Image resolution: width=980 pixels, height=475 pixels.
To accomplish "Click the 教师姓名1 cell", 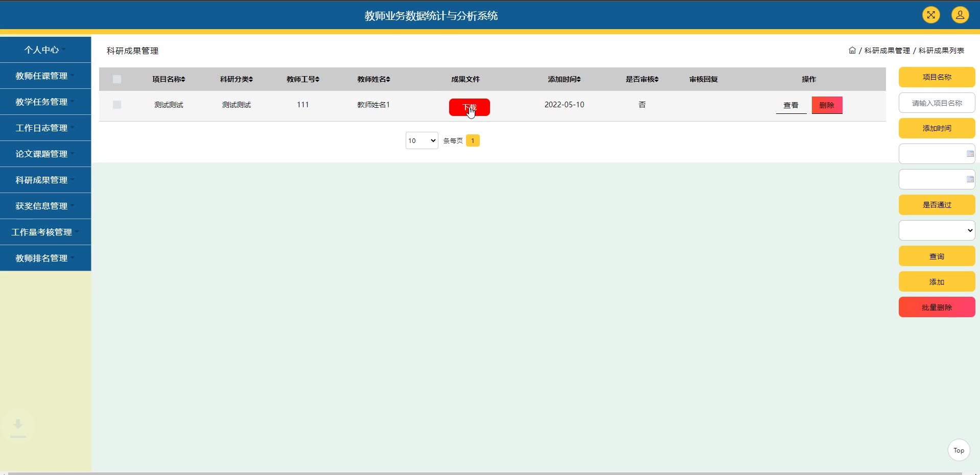I will point(374,105).
